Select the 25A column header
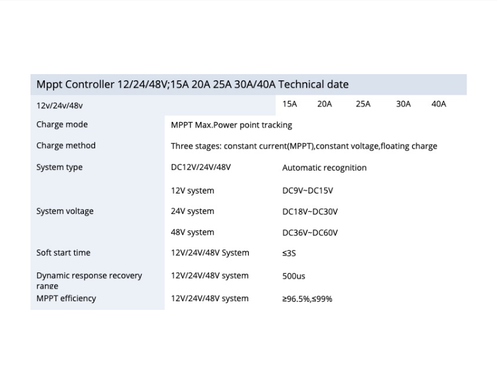497x384 pixels. point(363,104)
